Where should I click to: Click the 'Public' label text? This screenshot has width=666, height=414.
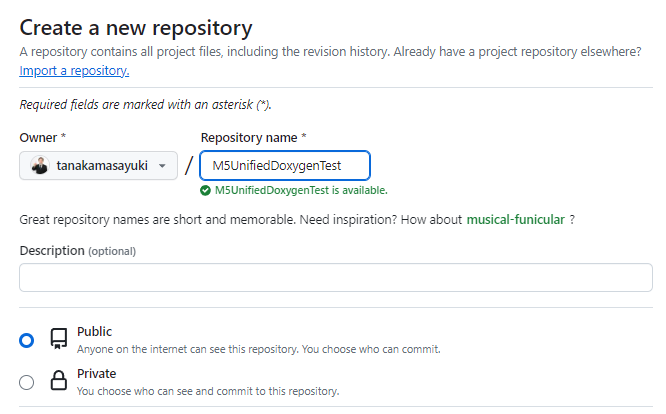[x=95, y=331]
